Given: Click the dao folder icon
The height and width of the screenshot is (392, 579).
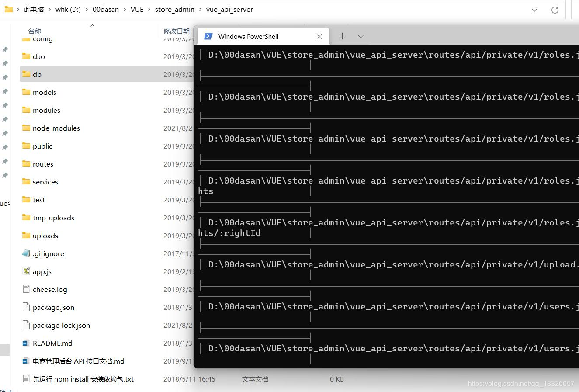Looking at the screenshot, I should (x=26, y=56).
